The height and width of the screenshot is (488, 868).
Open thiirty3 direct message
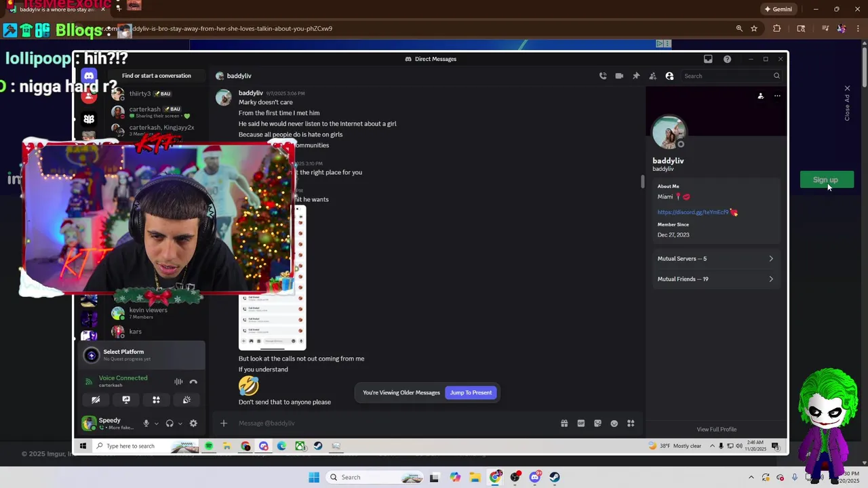156,94
